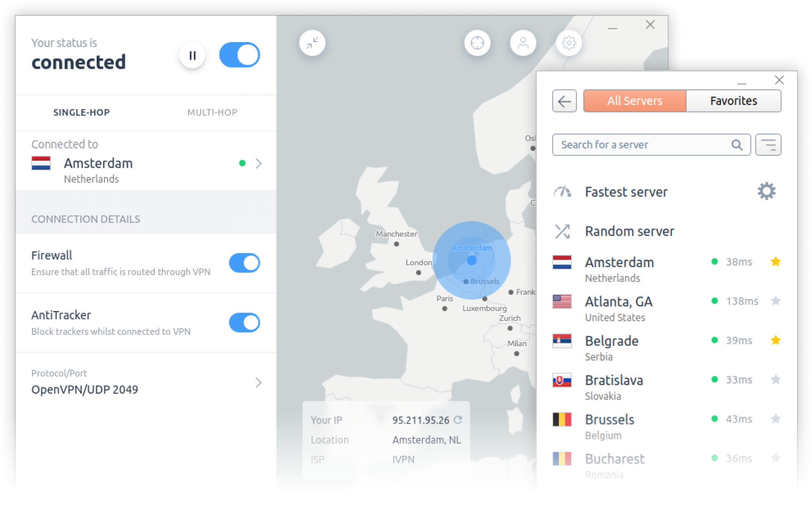Viewport: 812px width, 522px height.
Task: Pause the VPN connection
Action: tap(192, 55)
